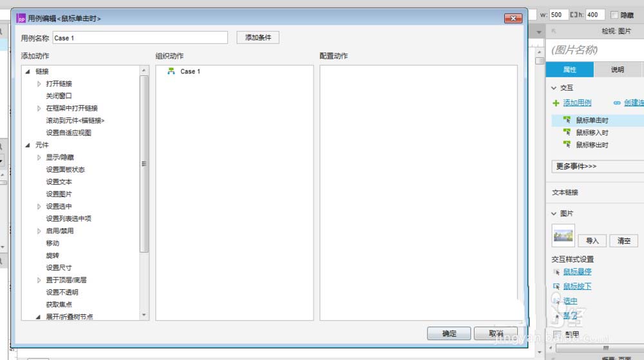The width and height of the screenshot is (644, 360).
Task: Switch to the 属性 tab
Action: pos(570,70)
